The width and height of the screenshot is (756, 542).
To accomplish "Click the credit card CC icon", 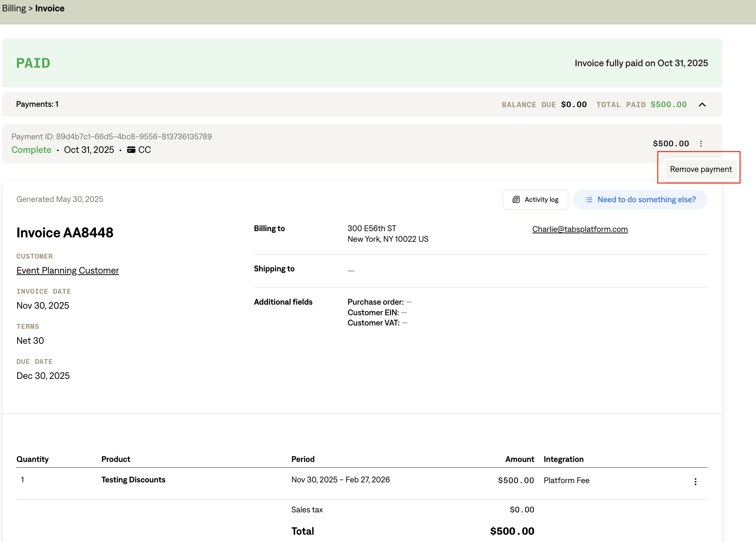I will [131, 150].
